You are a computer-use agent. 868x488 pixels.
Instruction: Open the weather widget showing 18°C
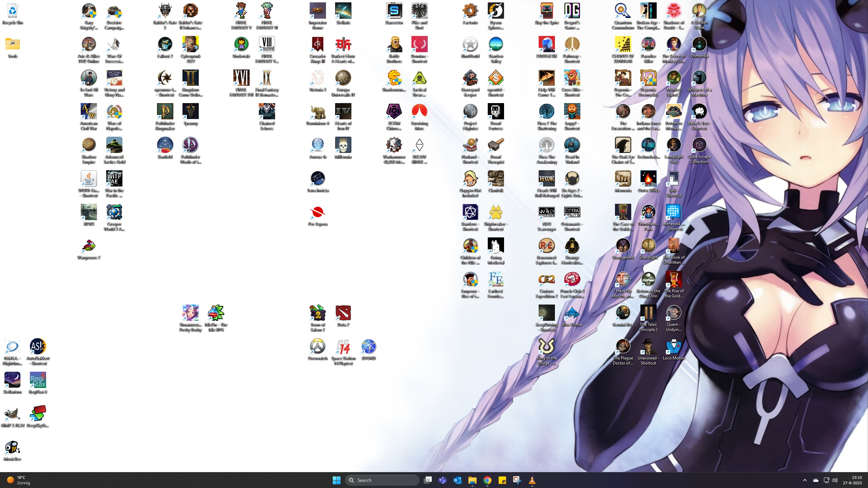point(19,480)
